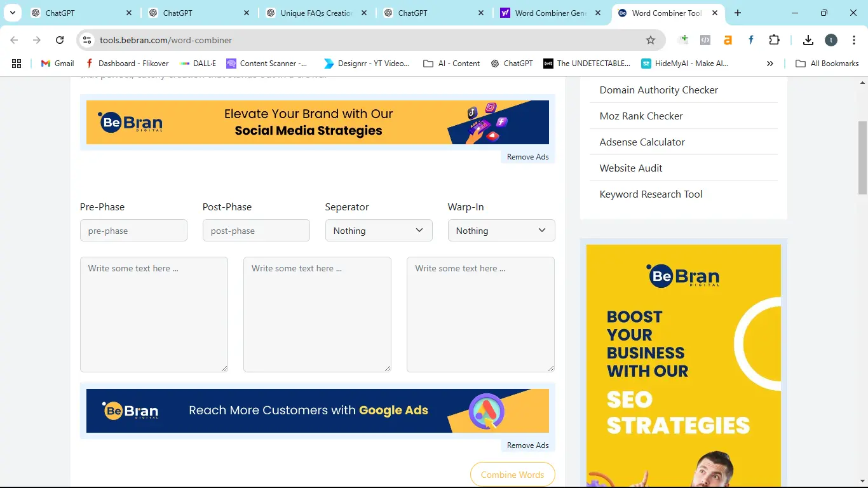Click the orange 'a' extension icon
This screenshot has height=488, width=868.
pyautogui.click(x=728, y=40)
